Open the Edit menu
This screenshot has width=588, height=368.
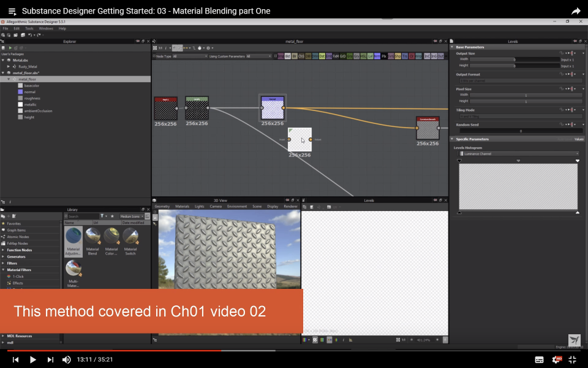point(17,29)
